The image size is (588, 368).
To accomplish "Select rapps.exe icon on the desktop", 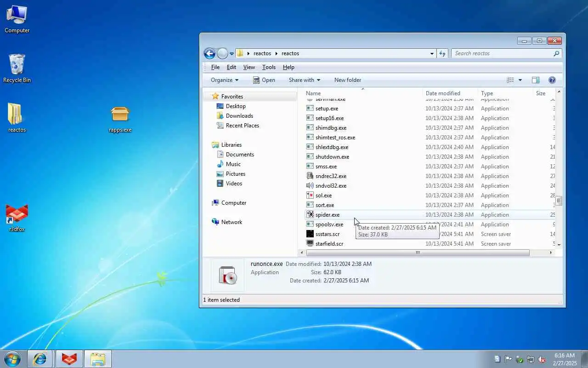I will (120, 119).
